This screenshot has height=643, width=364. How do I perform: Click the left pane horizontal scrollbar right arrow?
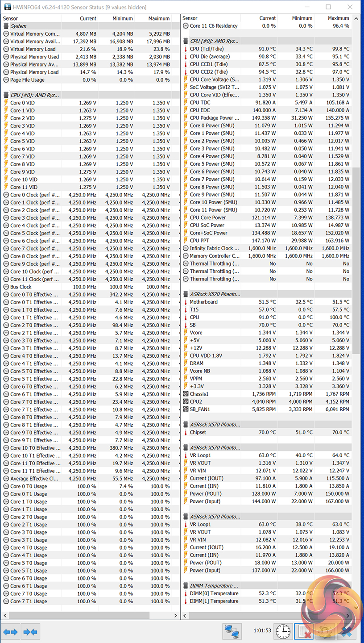point(175,615)
